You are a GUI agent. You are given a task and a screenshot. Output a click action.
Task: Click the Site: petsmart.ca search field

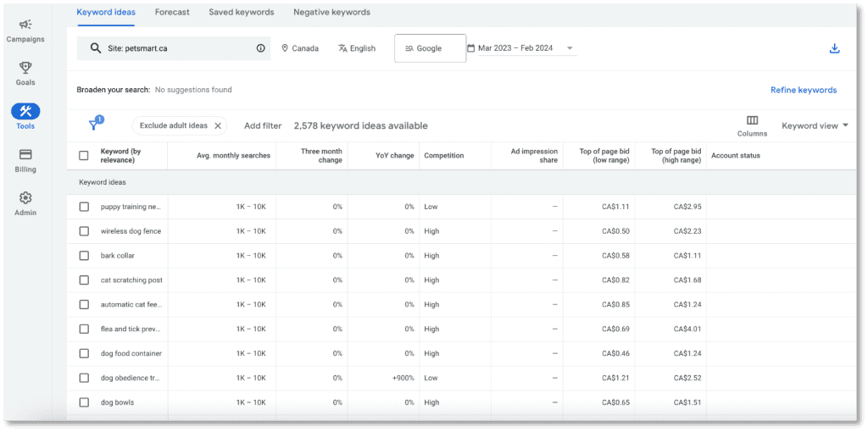(x=173, y=48)
